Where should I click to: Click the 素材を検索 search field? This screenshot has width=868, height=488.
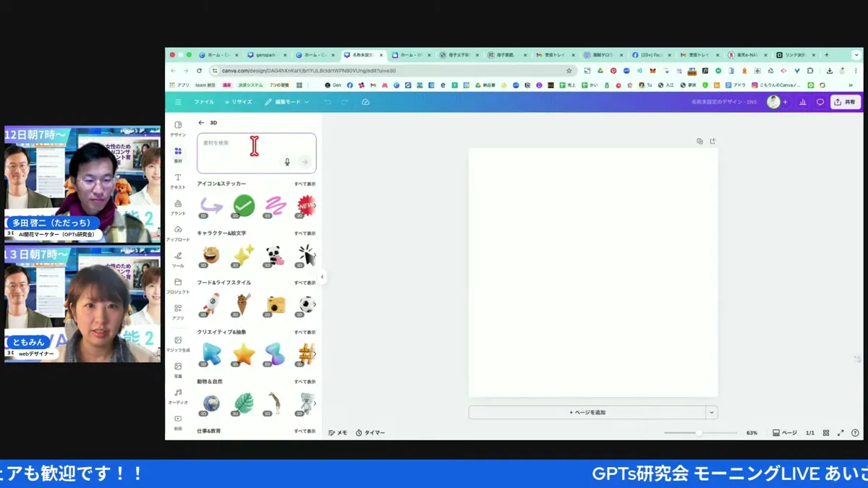257,153
